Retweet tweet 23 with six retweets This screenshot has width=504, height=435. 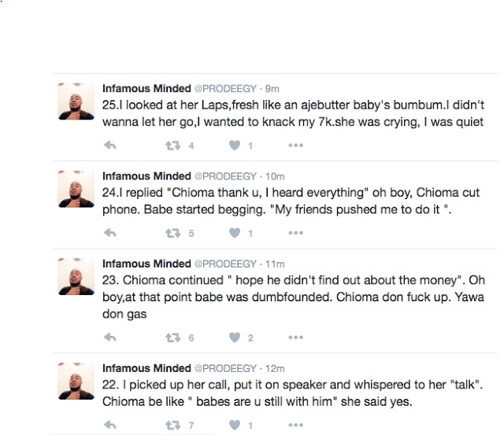click(171, 337)
